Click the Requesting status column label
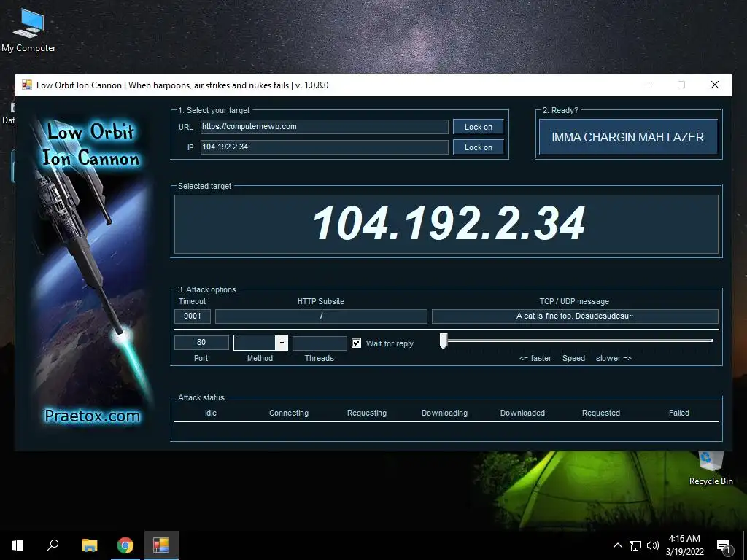Screen dimensions: 747x560 [367, 413]
